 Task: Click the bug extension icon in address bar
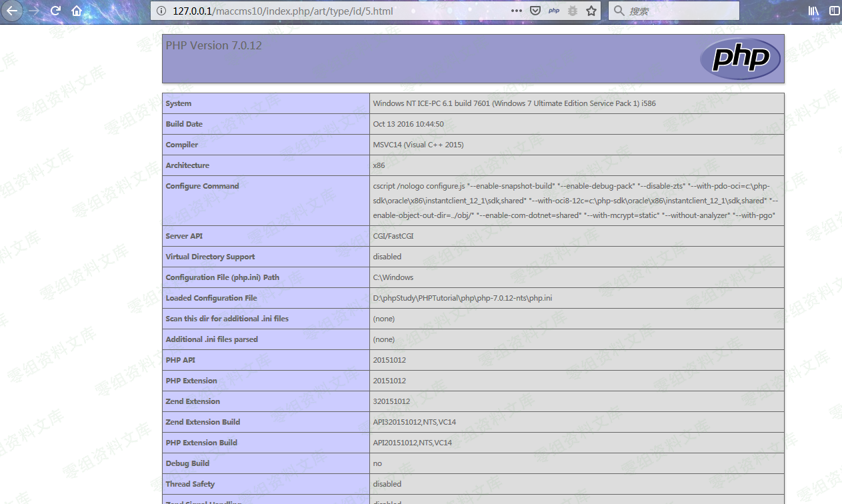point(572,11)
